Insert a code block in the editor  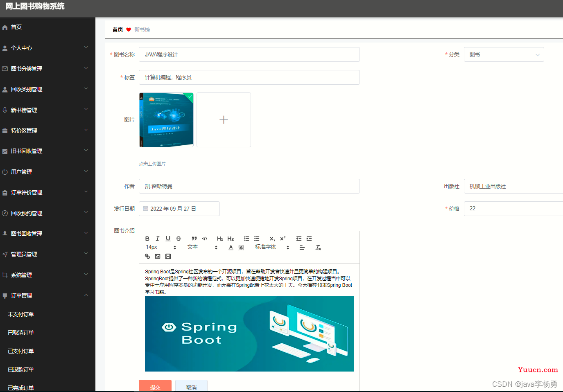coord(205,239)
